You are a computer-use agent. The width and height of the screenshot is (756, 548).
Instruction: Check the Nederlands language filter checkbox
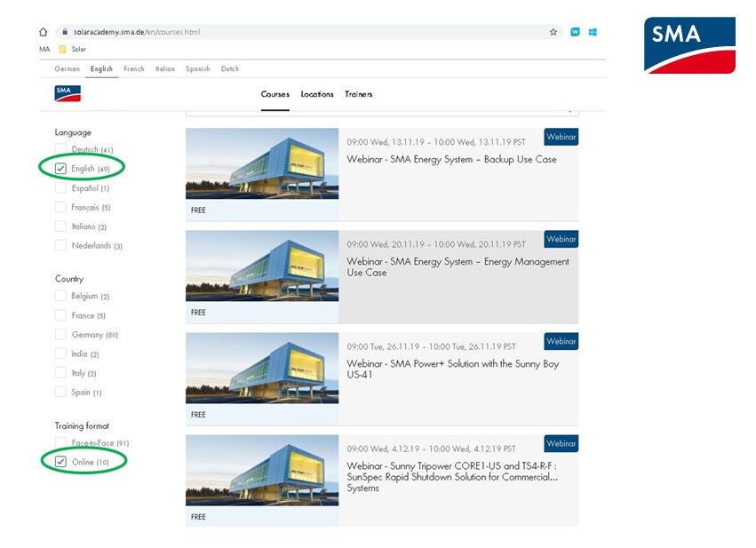click(60, 245)
